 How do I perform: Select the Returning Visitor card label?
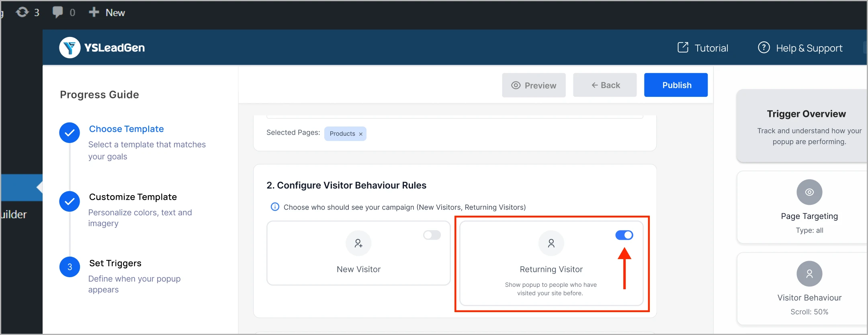(551, 270)
